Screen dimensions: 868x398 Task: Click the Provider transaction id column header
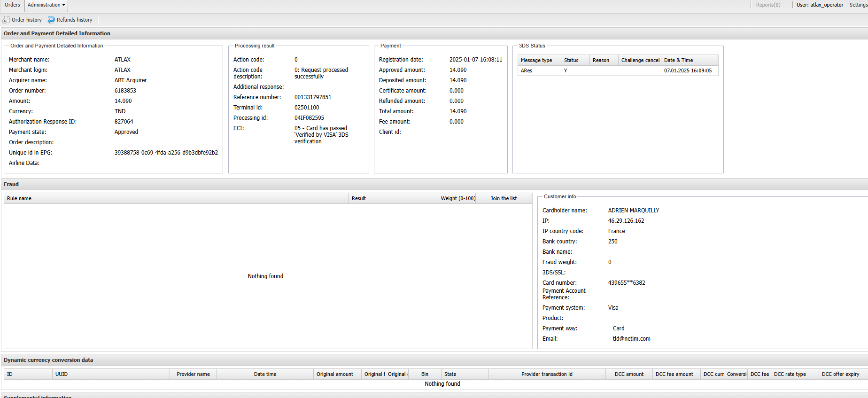[547, 374]
